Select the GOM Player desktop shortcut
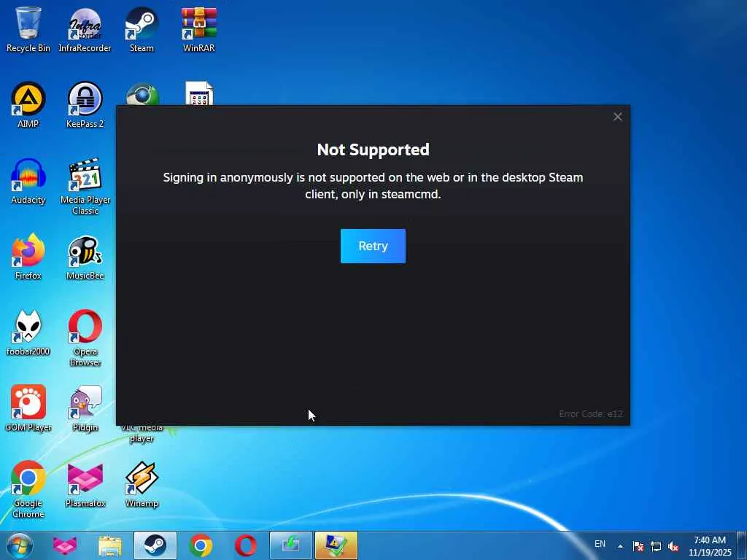Screen dimensions: 747x560 click(x=28, y=408)
